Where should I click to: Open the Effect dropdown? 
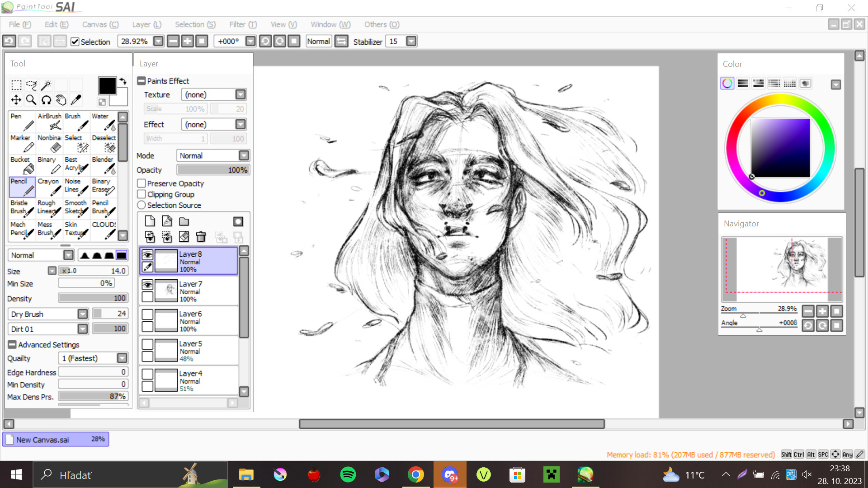click(x=241, y=124)
